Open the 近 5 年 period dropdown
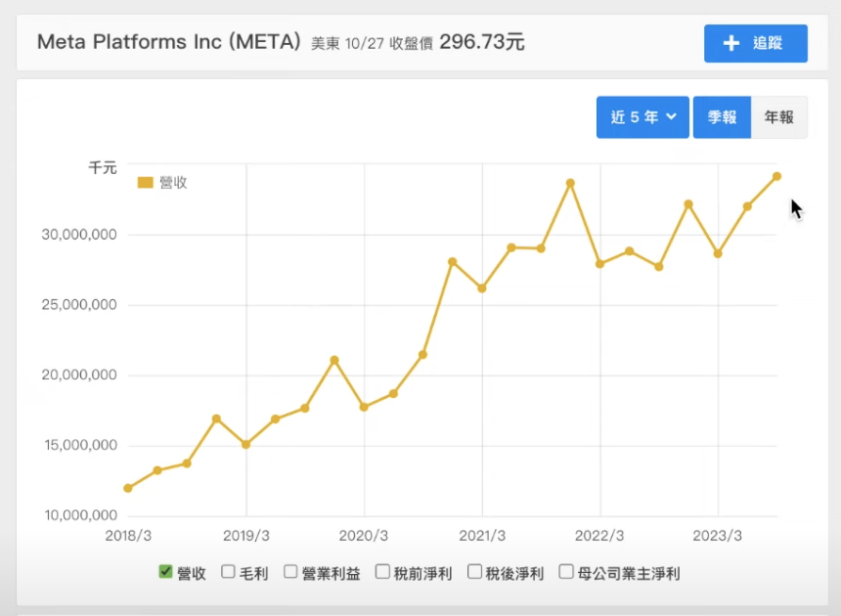The height and width of the screenshot is (616, 841). coord(642,117)
